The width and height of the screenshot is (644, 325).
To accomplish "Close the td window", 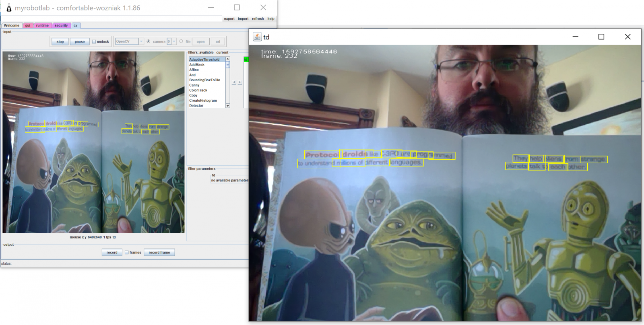I will coord(627,37).
